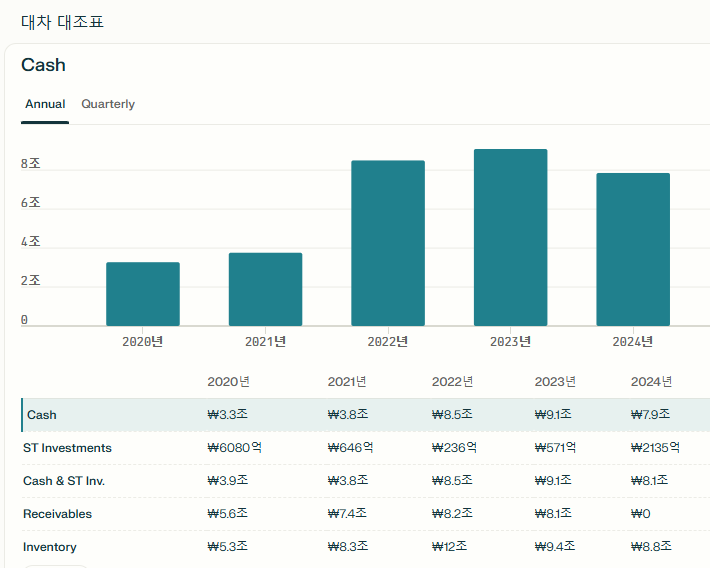Click the 2023년 bar in the chart
The width and height of the screenshot is (710, 568).
click(511, 237)
